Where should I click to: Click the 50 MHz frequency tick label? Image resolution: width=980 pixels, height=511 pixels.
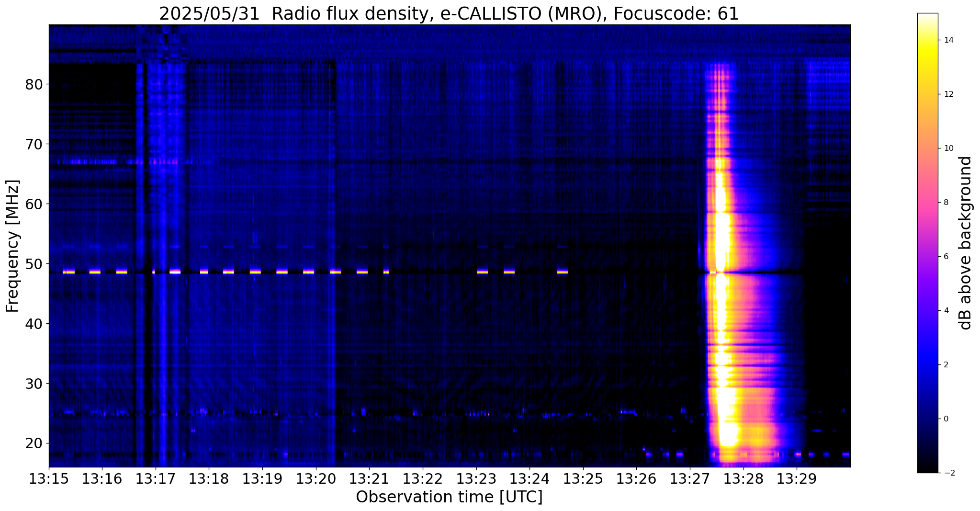pyautogui.click(x=34, y=264)
